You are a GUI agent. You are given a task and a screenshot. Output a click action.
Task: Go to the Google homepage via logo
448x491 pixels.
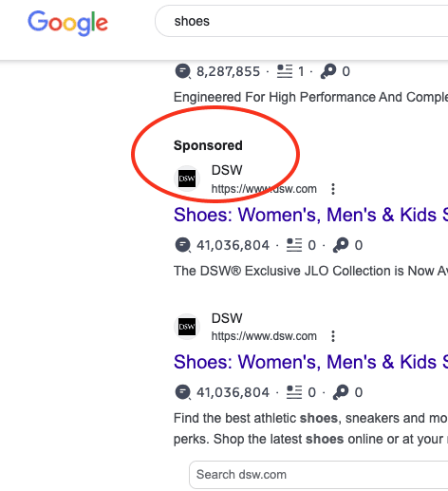(x=67, y=23)
